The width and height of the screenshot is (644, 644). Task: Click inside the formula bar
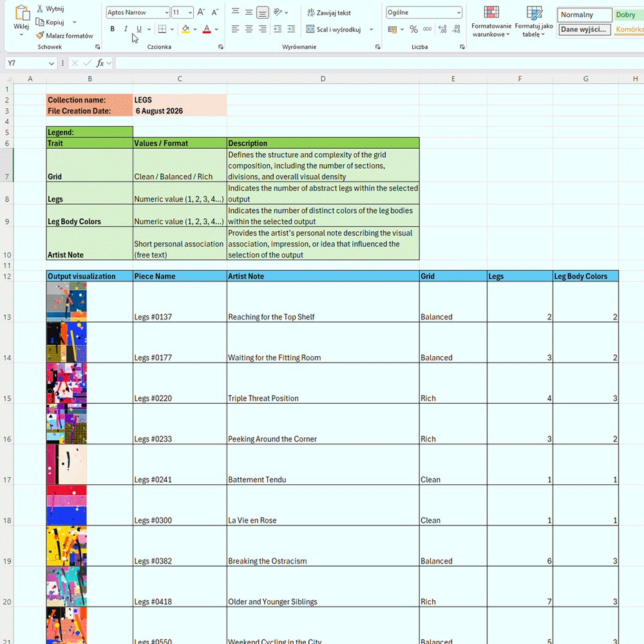click(x=379, y=63)
